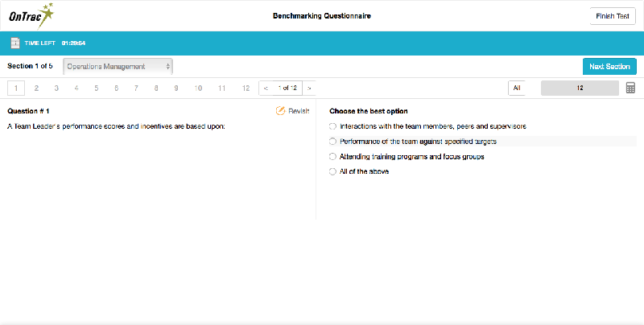The height and width of the screenshot is (325, 644).
Task: Jump to question 2
Action: pos(36,88)
